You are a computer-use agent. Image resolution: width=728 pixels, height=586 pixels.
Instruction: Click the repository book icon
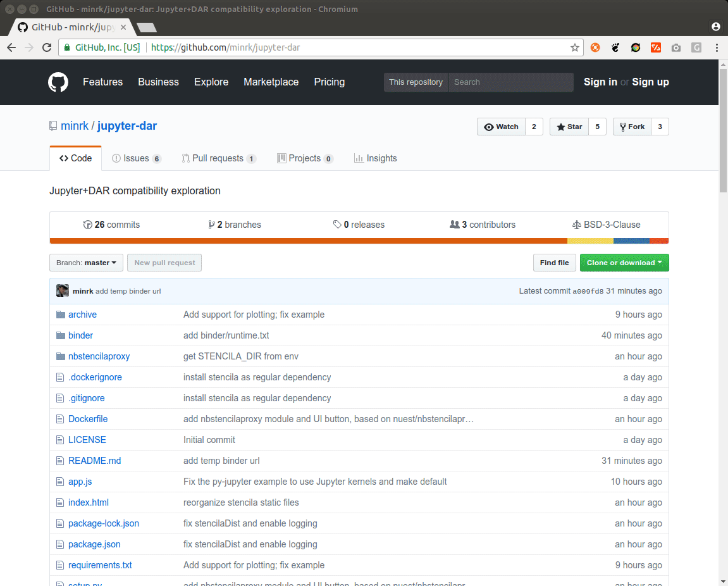[x=53, y=126]
